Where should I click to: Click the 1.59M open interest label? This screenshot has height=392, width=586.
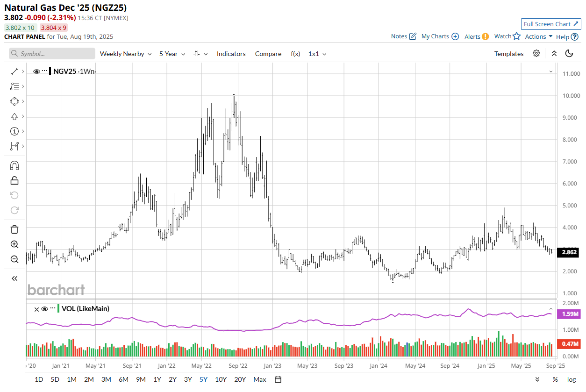pyautogui.click(x=569, y=314)
